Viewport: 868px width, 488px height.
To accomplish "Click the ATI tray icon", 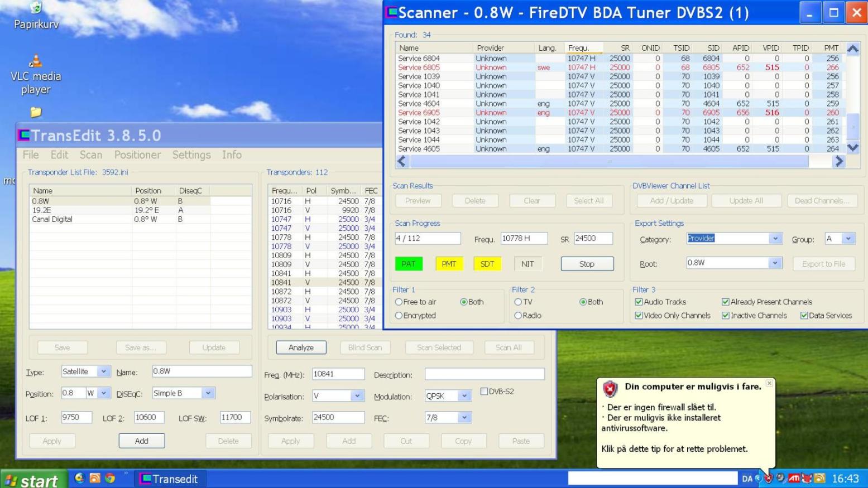I will coord(794,478).
